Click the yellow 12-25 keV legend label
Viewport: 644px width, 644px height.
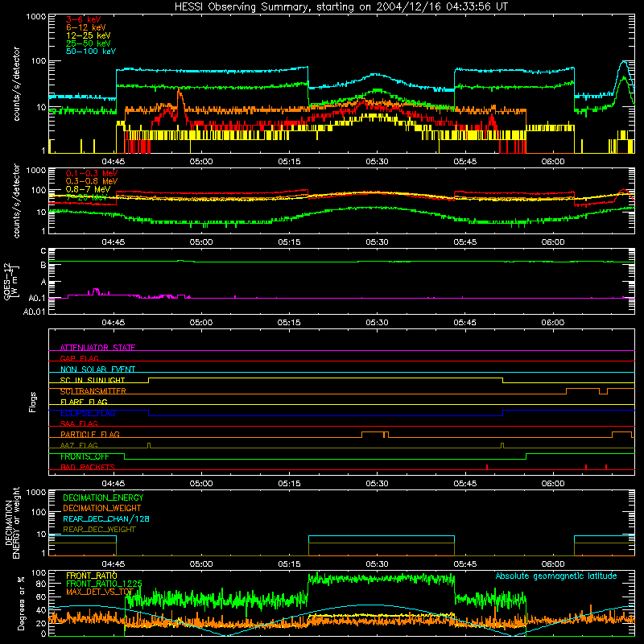88,35
